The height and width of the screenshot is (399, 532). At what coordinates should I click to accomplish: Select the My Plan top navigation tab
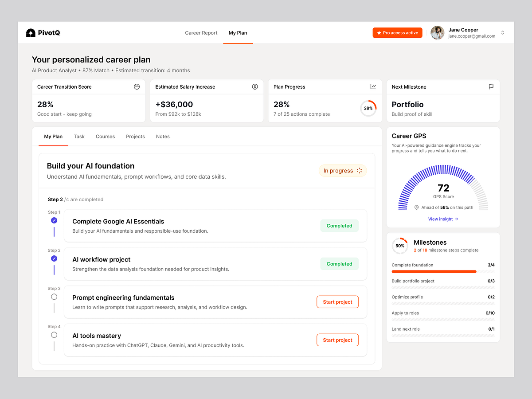tap(238, 33)
